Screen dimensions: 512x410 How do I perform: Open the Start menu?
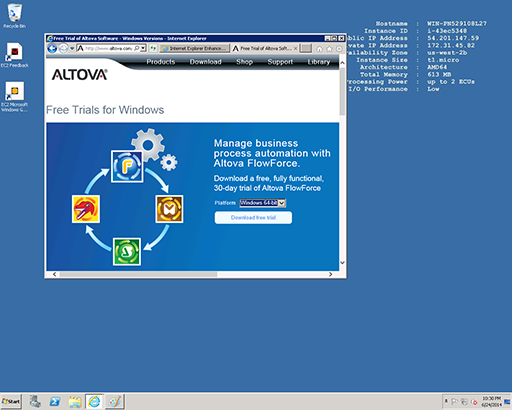11,401
